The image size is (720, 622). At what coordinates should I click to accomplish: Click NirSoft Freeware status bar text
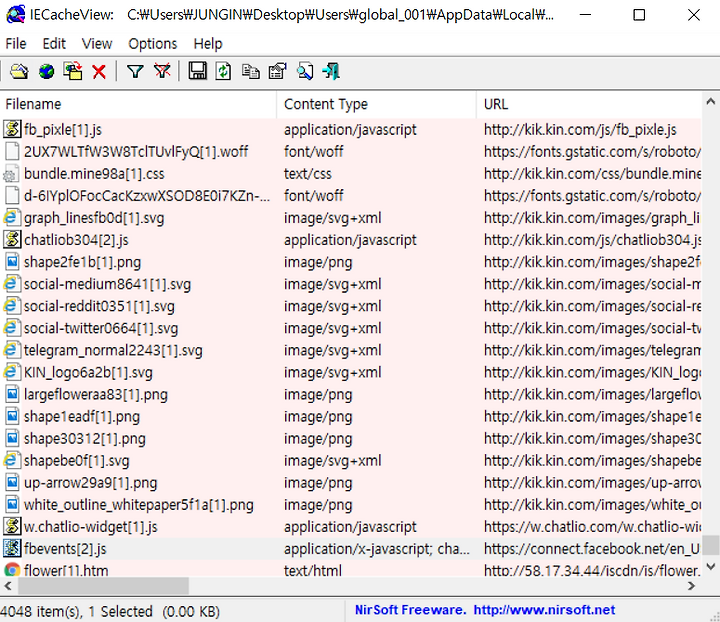tap(411, 610)
